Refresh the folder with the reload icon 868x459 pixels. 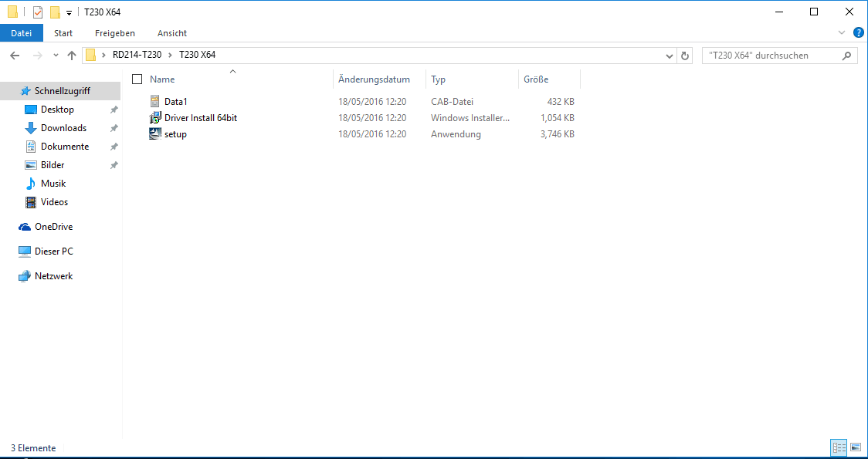pos(685,56)
